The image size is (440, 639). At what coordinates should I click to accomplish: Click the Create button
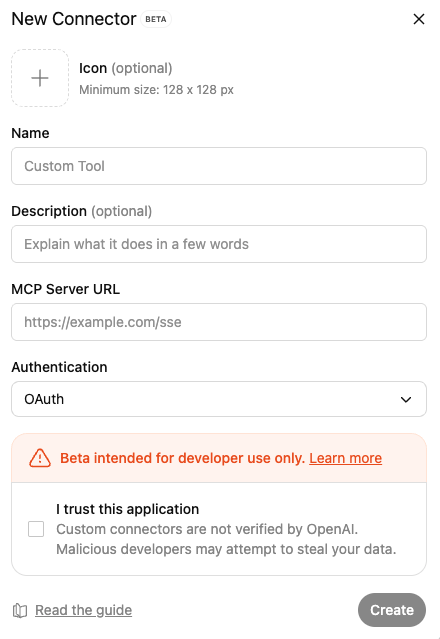[392, 610]
